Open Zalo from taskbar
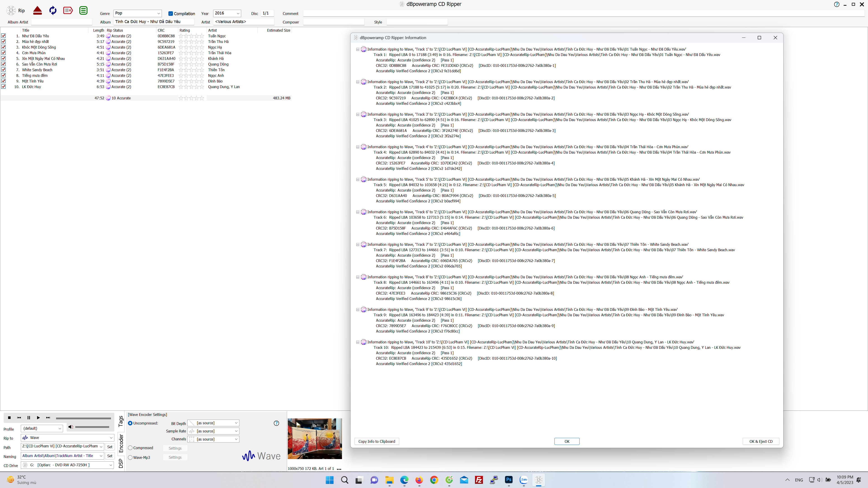Viewport: 868px width, 488px height. pos(524,480)
